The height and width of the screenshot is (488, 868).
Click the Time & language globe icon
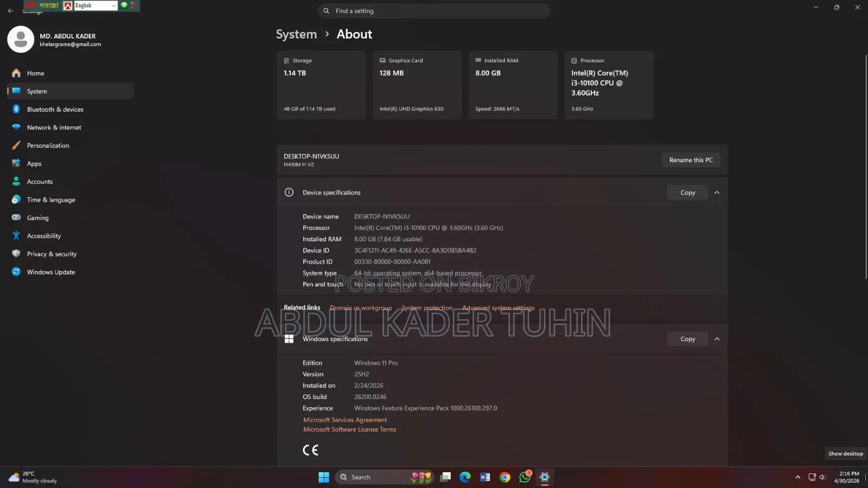[16, 200]
